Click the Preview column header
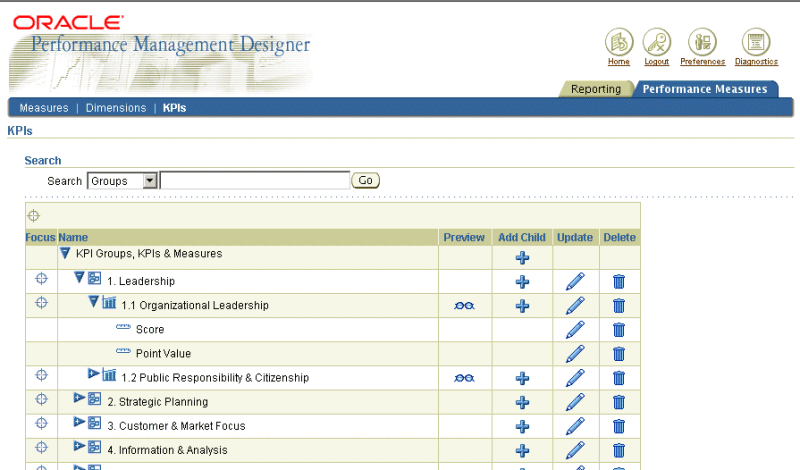Viewport: 800px width, 470px height. [x=464, y=237]
